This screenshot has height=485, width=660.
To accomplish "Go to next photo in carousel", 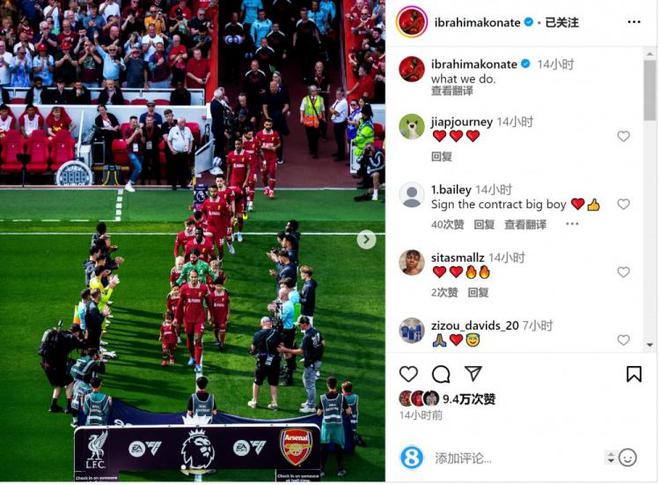I will click(x=366, y=240).
